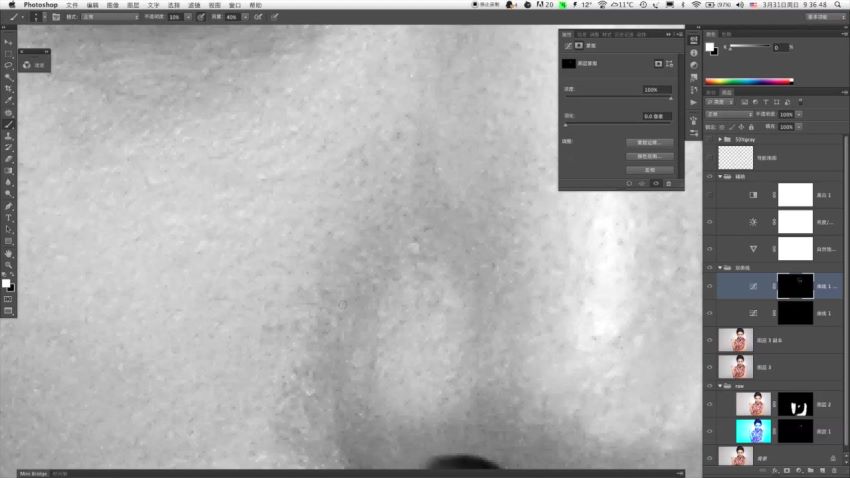Screen dimensions: 850x478
Task: Select the Lasso tool
Action: [x=8, y=65]
